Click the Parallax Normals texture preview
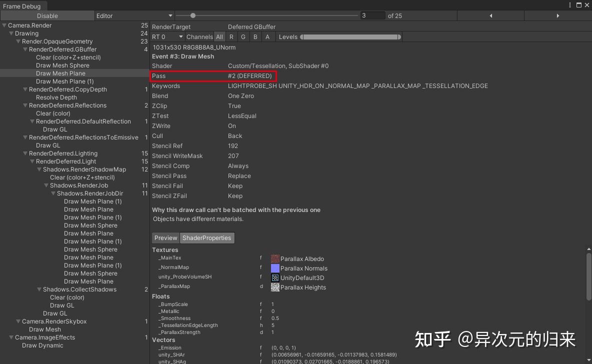 pyautogui.click(x=274, y=267)
